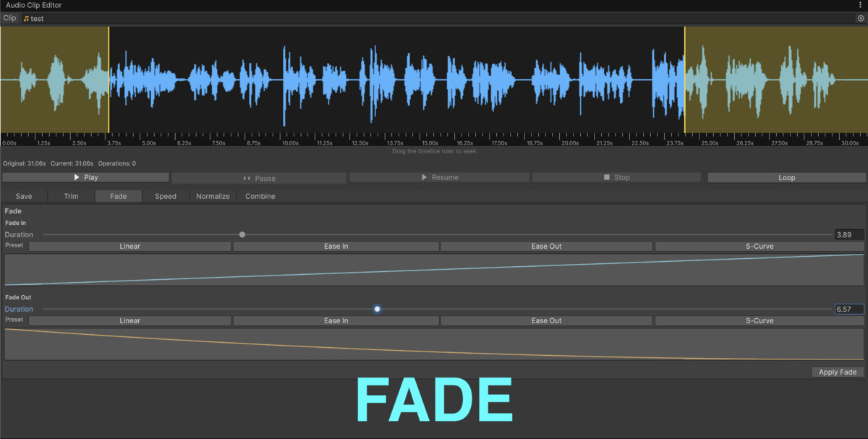Image resolution: width=868 pixels, height=439 pixels.
Task: Seek to 20.00s on the timeline ruler
Action: click(570, 142)
